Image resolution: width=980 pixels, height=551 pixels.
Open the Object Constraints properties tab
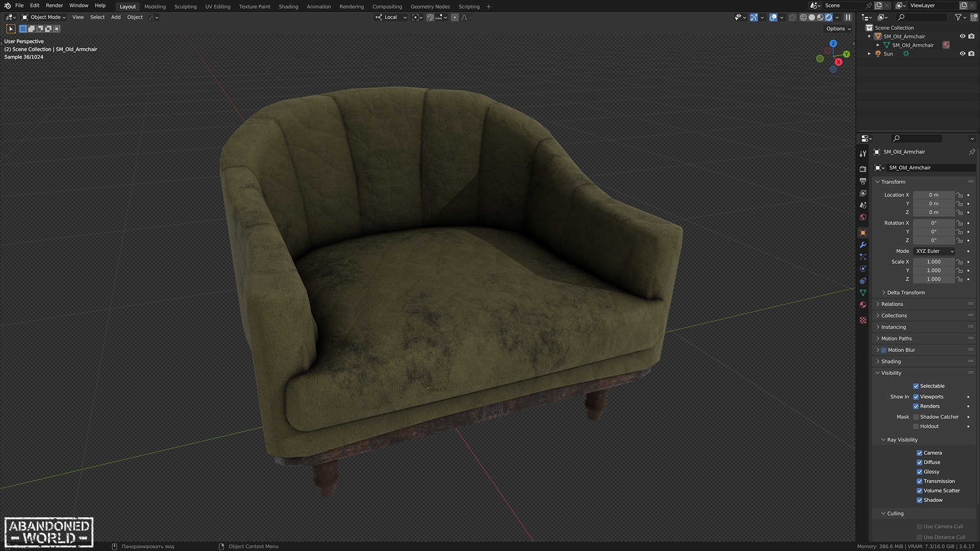863,281
